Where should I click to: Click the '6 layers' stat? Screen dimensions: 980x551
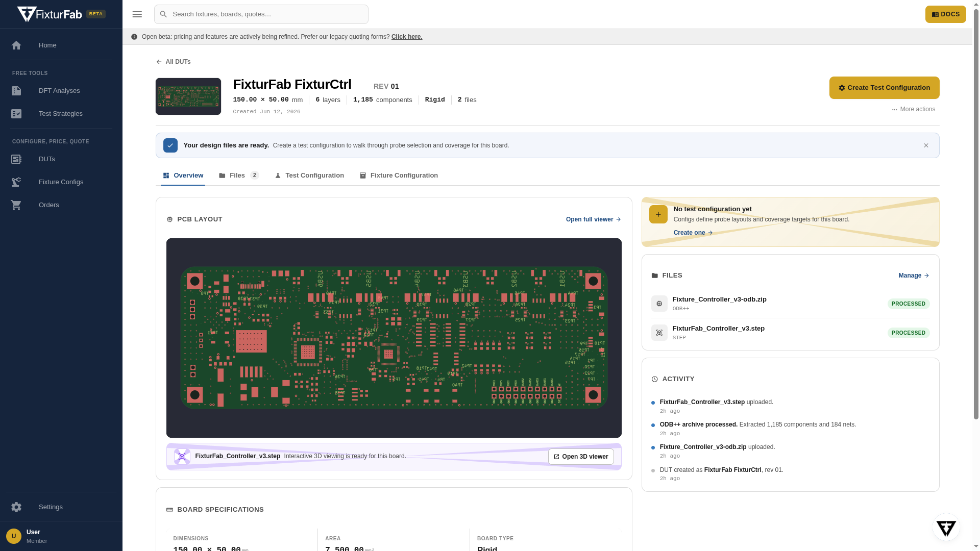point(328,100)
